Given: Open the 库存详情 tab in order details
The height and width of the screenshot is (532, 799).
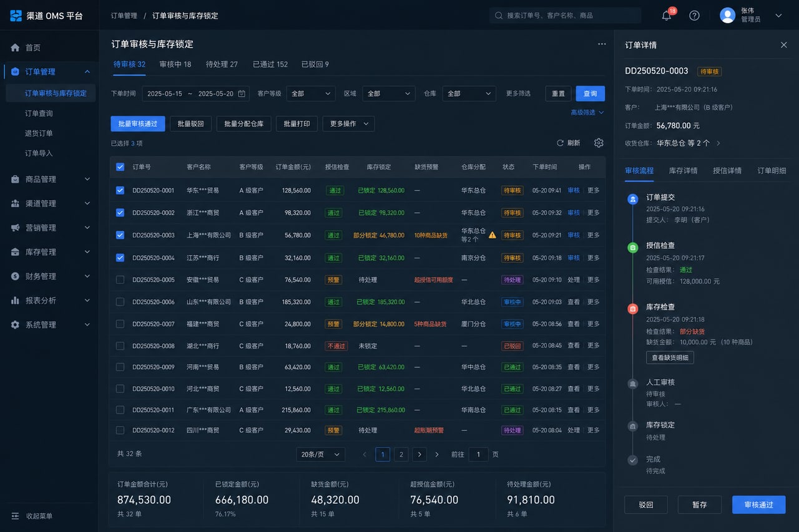Looking at the screenshot, I should click(683, 170).
